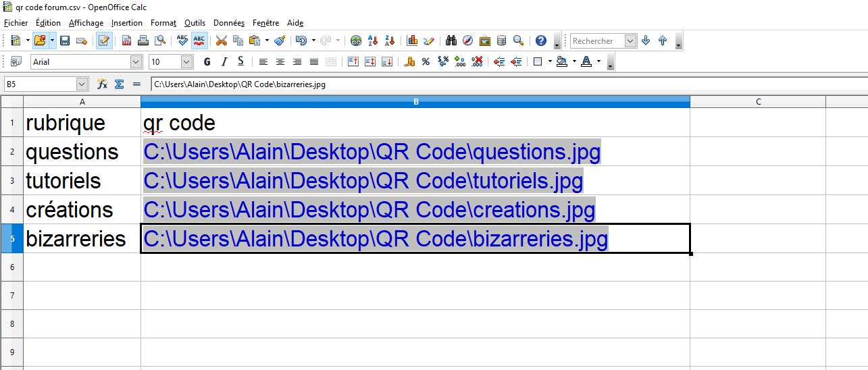868x370 pixels.
Task: Insert Chart icon
Action: (412, 41)
